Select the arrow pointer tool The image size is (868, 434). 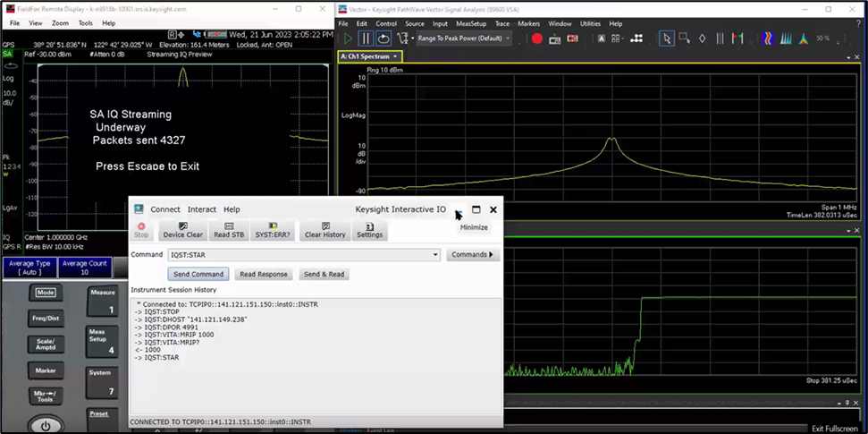pyautogui.click(x=666, y=38)
